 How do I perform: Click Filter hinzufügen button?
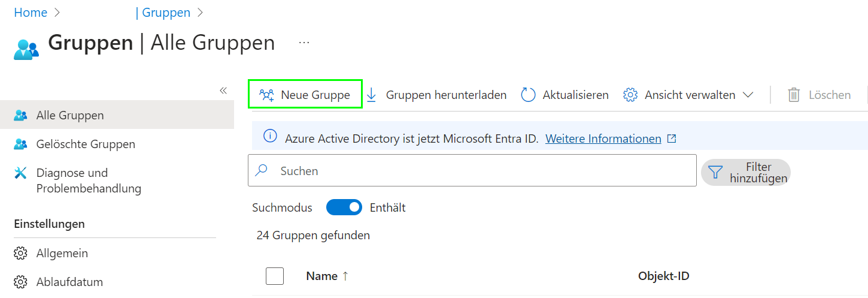(746, 173)
